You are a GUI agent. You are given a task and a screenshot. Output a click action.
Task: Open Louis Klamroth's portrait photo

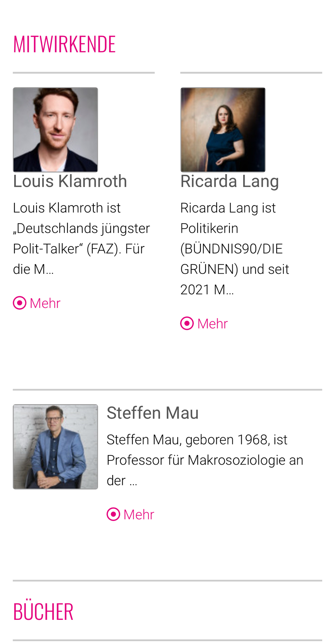(55, 130)
